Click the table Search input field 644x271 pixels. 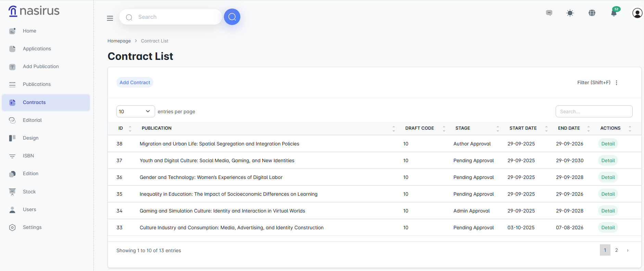tap(594, 112)
